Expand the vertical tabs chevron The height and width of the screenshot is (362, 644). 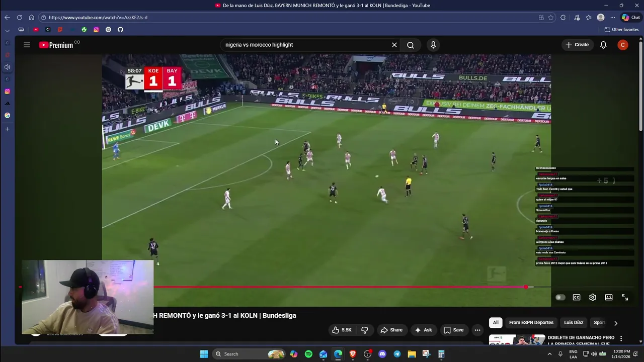point(7,30)
